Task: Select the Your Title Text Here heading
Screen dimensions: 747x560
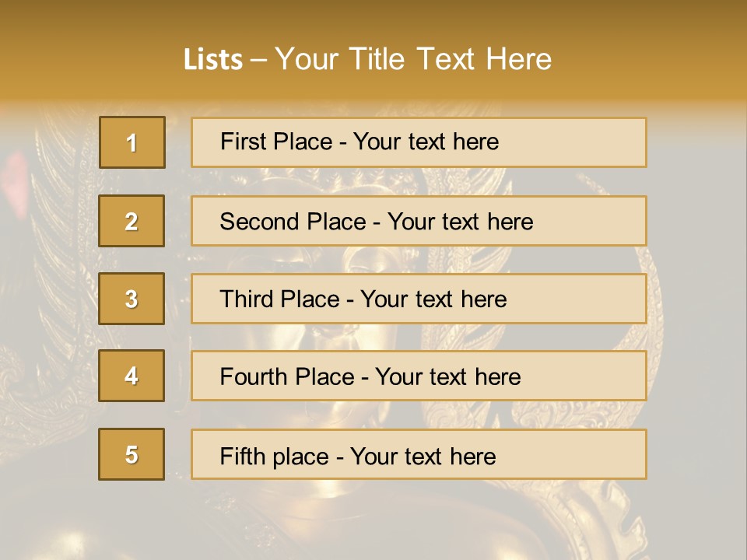Action: point(413,59)
